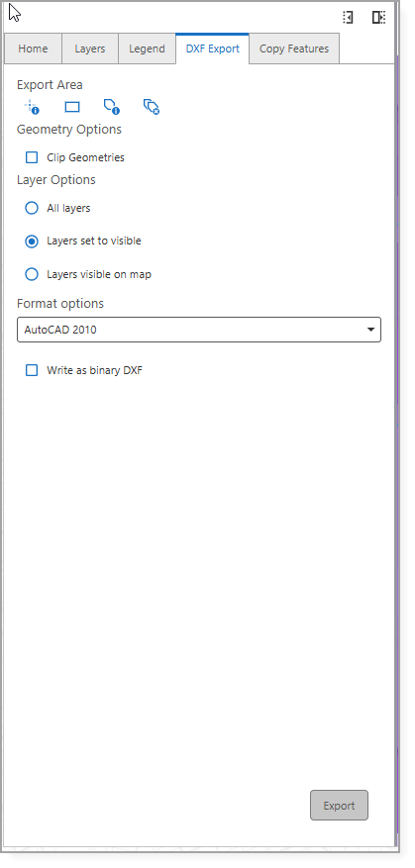
Task: Open the Copy Features tab
Action: [x=293, y=48]
